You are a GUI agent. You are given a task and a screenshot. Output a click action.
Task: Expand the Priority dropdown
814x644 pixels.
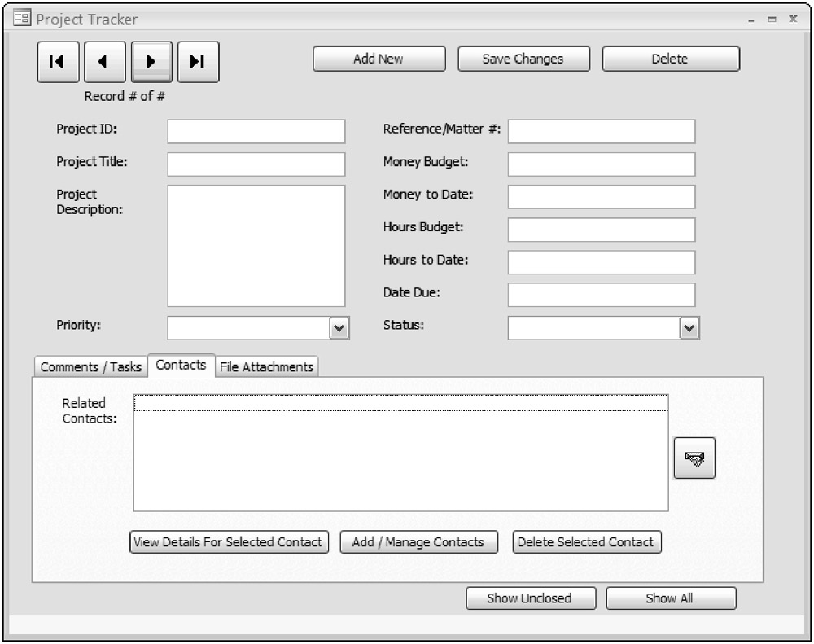point(339,327)
